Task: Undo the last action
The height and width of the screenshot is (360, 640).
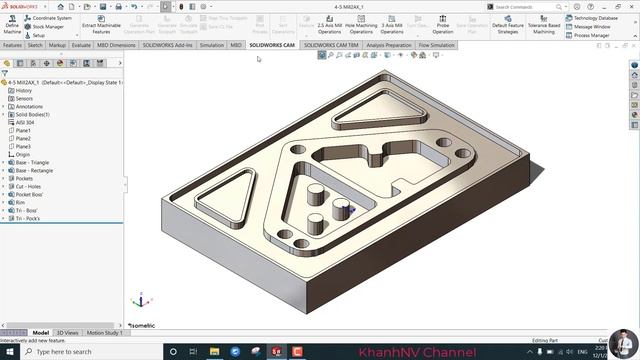Action: click(134, 7)
